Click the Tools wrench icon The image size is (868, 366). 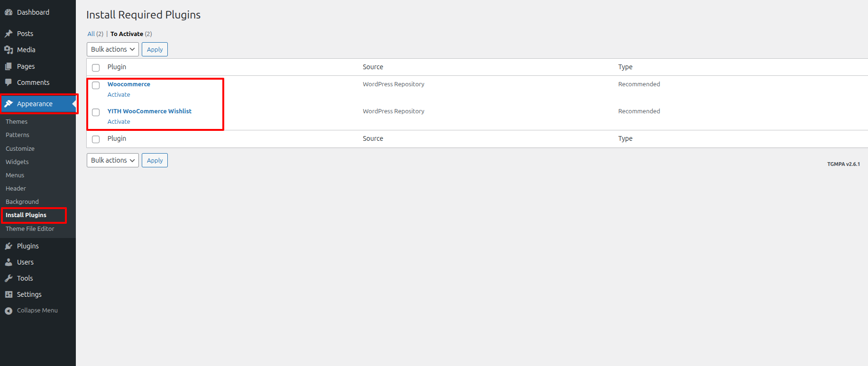(x=9, y=278)
